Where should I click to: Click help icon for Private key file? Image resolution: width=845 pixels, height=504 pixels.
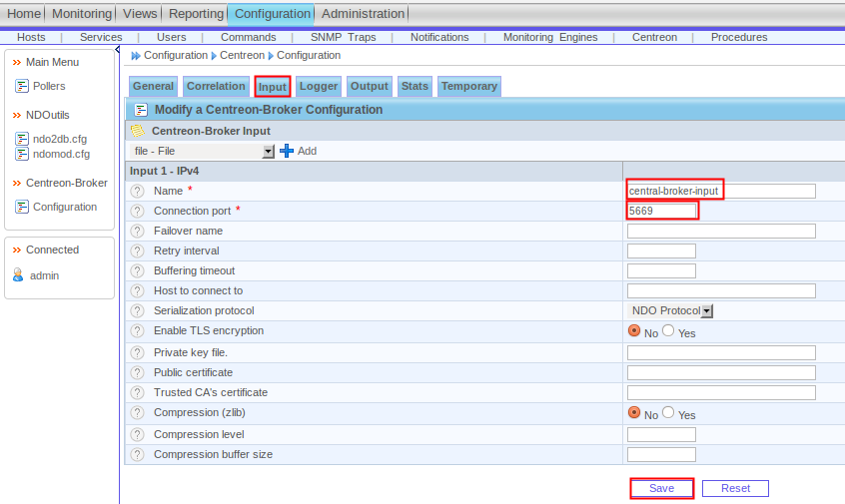coord(138,352)
